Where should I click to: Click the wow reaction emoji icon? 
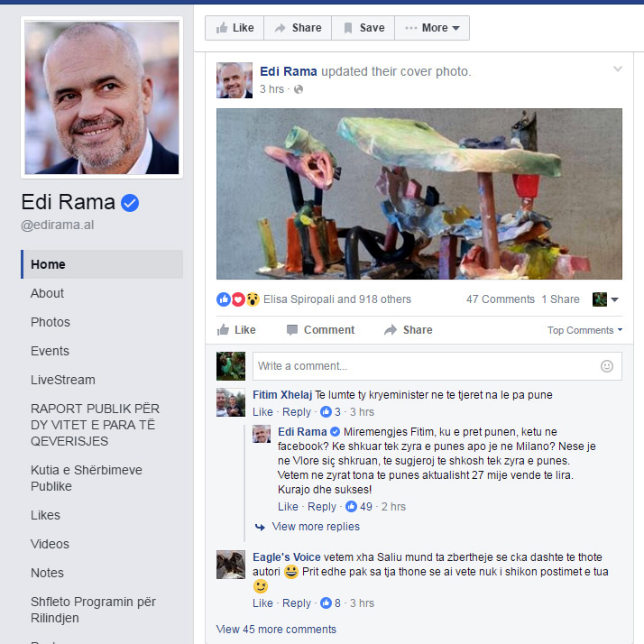click(x=253, y=299)
